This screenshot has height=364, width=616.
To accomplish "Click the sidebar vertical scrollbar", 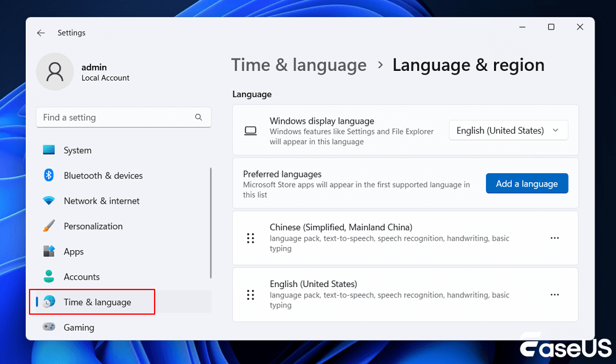I will [x=211, y=222].
